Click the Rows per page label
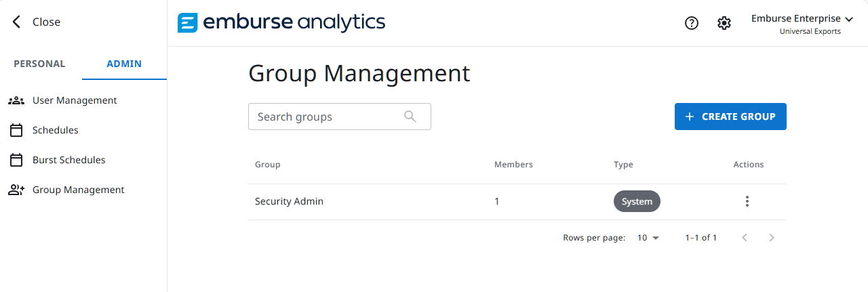Image resolution: width=868 pixels, height=292 pixels. click(x=594, y=238)
